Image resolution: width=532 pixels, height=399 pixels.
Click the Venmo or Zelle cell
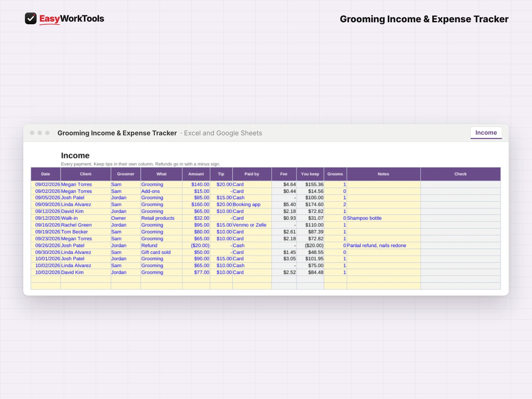(x=252, y=225)
